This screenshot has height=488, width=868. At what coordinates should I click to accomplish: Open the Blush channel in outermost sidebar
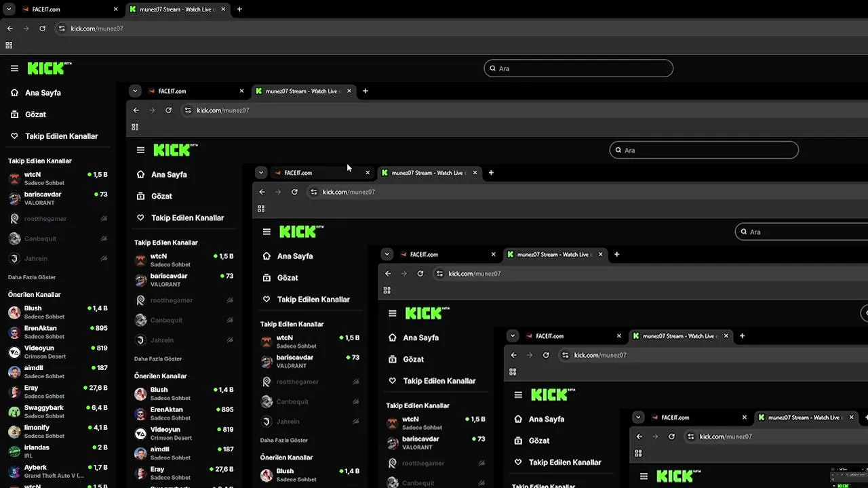pyautogui.click(x=58, y=312)
